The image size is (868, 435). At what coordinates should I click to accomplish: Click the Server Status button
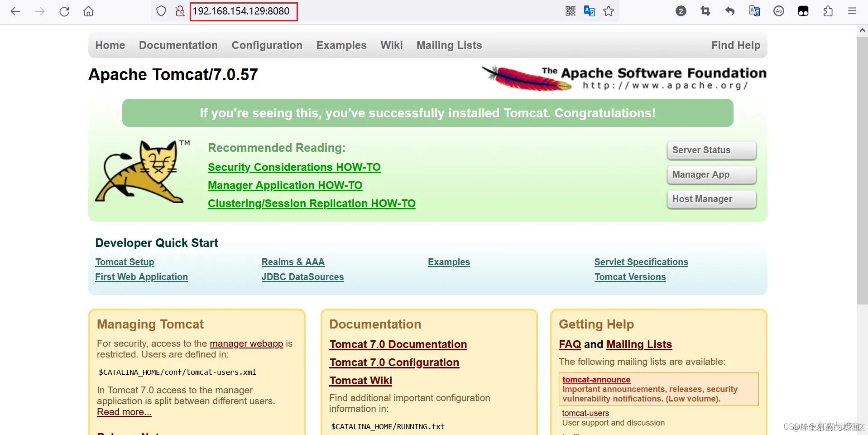coord(711,150)
